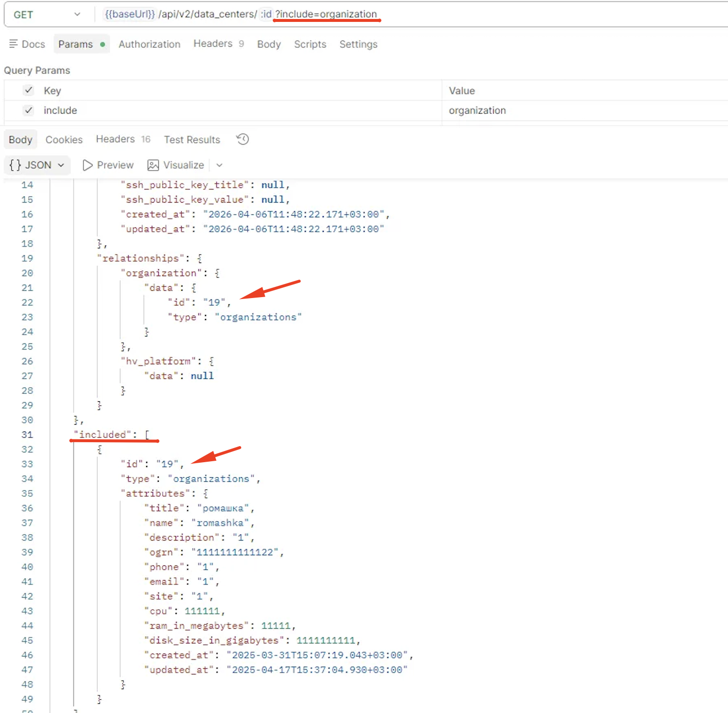Click the "19" id value on line 33

(168, 464)
